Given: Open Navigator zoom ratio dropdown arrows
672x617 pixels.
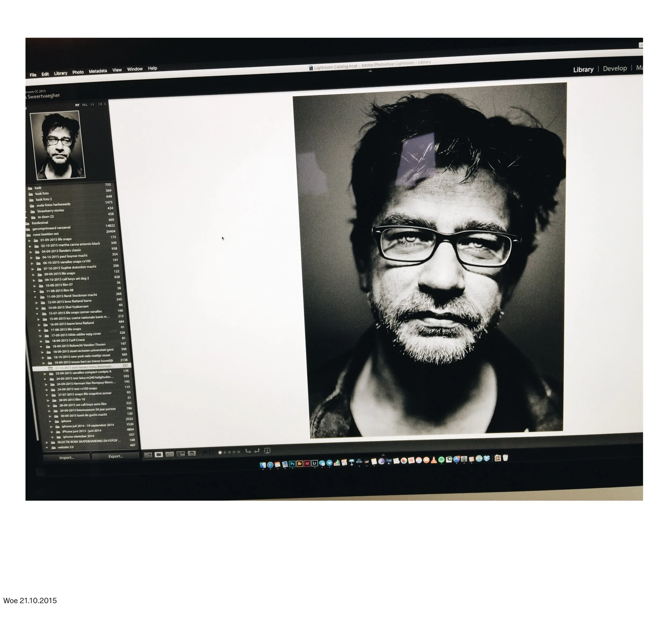Looking at the screenshot, I should [105, 104].
